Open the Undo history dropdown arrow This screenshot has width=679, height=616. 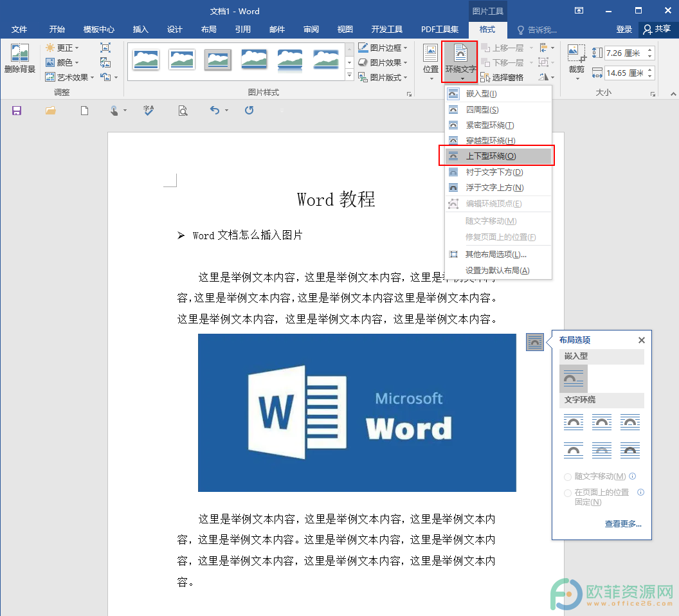pyautogui.click(x=226, y=111)
